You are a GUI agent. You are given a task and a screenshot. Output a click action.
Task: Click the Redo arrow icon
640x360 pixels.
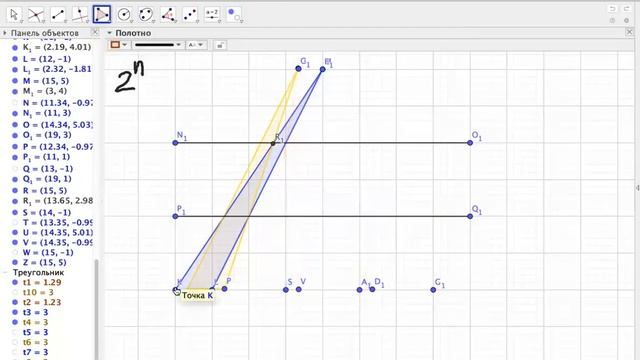tap(627, 9)
